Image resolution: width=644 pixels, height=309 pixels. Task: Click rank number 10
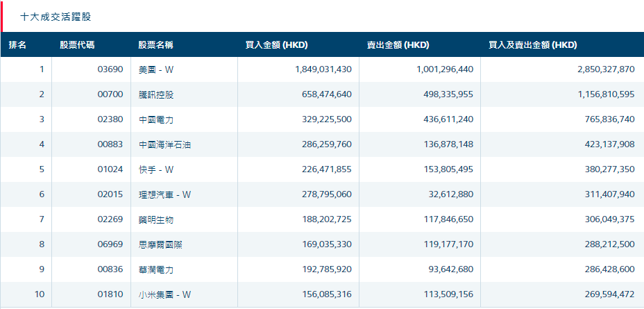pyautogui.click(x=40, y=294)
